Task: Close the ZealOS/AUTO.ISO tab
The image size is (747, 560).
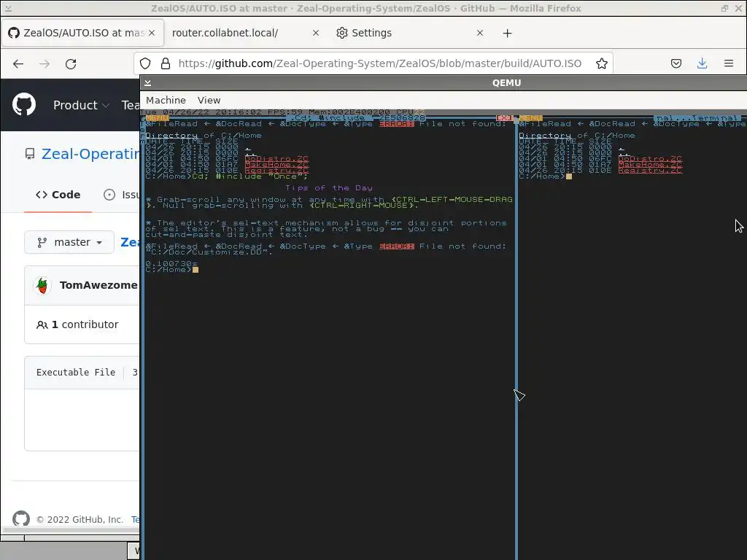Action: coord(152,33)
